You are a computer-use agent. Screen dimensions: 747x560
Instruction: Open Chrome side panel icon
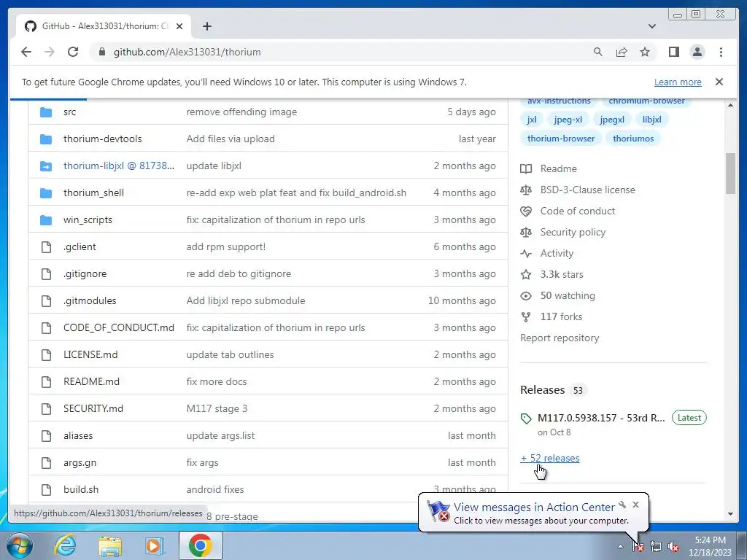(673, 52)
